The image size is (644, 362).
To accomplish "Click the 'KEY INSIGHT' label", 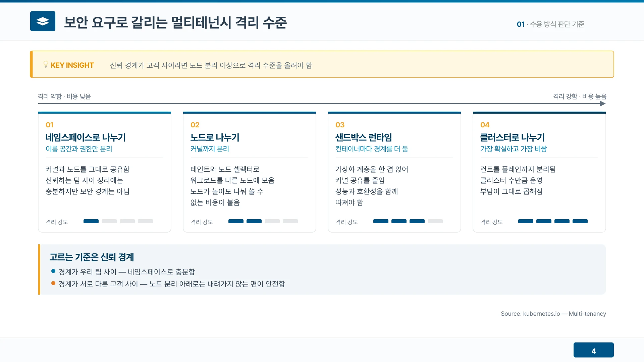I will click(72, 65).
